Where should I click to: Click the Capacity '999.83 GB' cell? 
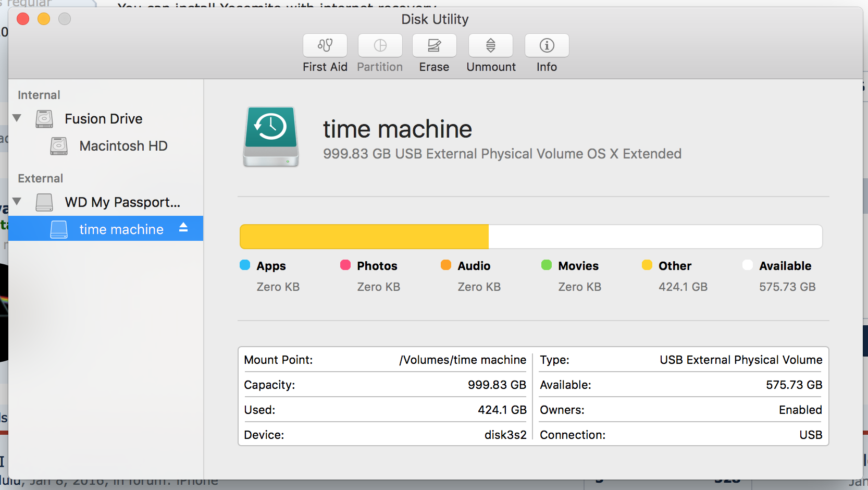pos(497,385)
